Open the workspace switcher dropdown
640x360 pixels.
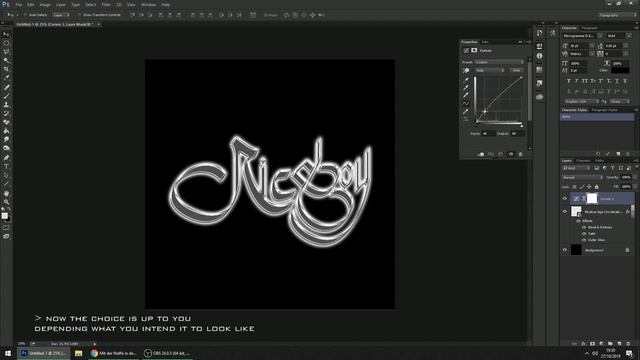click(617, 15)
